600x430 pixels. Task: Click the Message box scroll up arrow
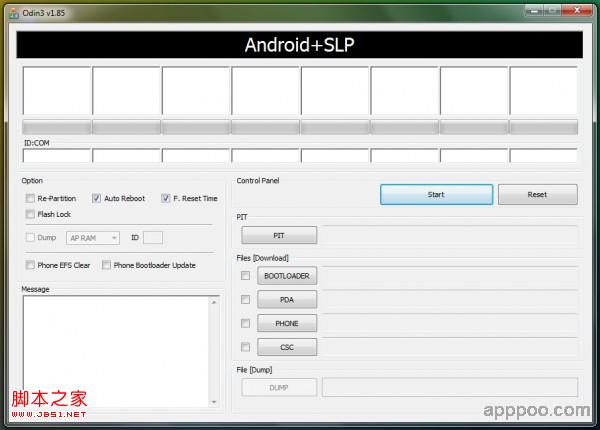tap(214, 302)
